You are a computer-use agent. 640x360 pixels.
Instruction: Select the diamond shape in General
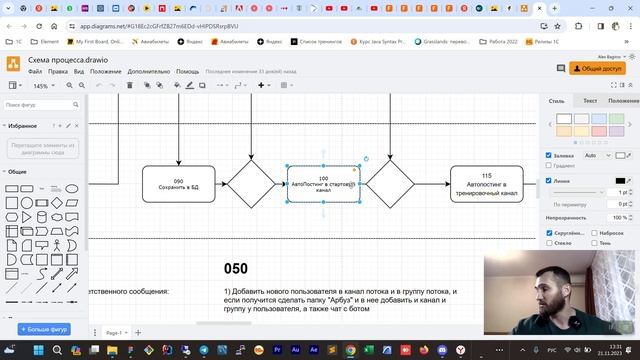click(x=57, y=203)
